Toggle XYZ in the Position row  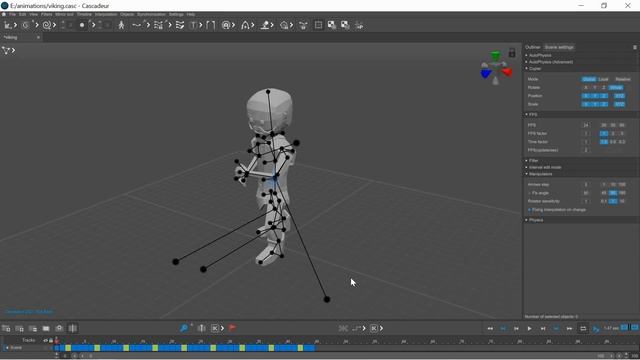pyautogui.click(x=620, y=96)
